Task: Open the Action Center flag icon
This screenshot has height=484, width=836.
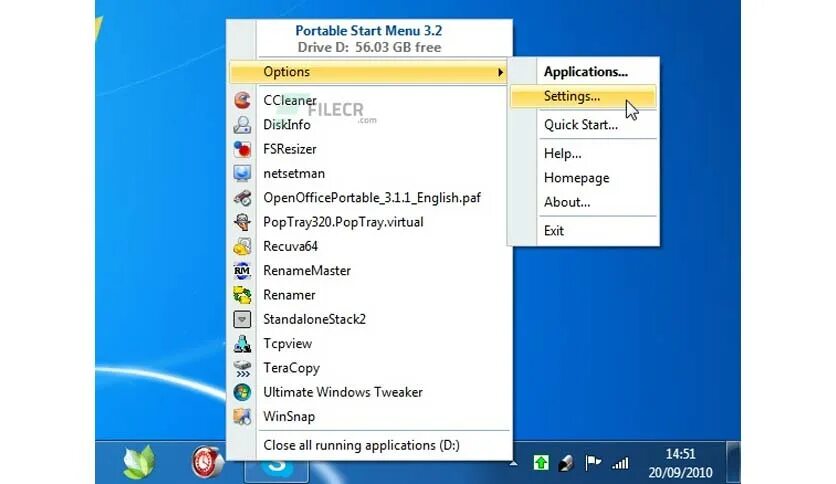Action: point(592,463)
